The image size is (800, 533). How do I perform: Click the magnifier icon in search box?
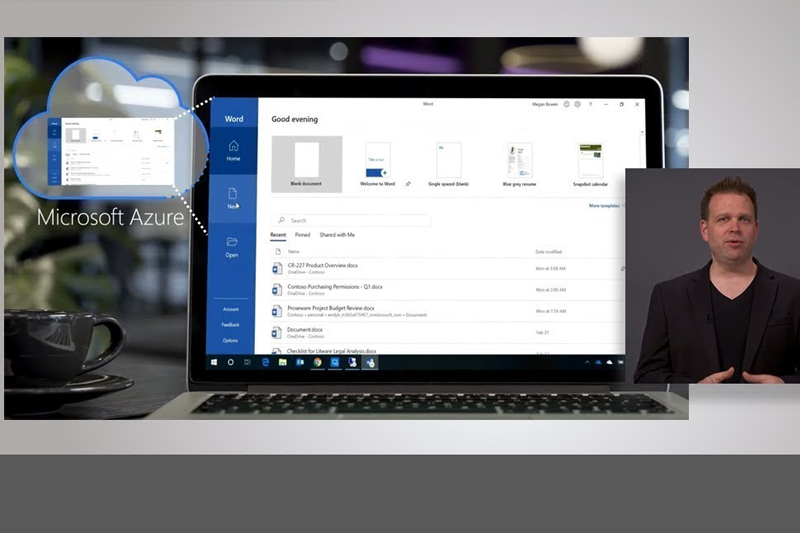pos(282,220)
